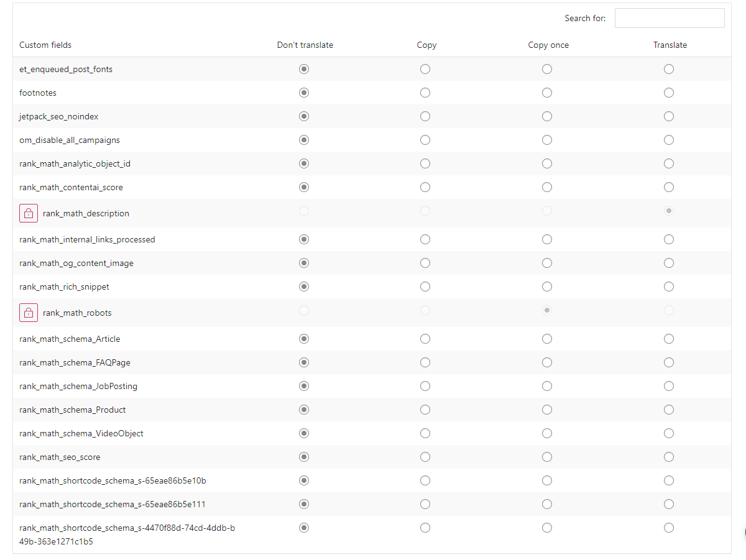Choose Translate for rank_math_schema_Product
Image resolution: width=746 pixels, height=560 pixels.
pos(669,410)
